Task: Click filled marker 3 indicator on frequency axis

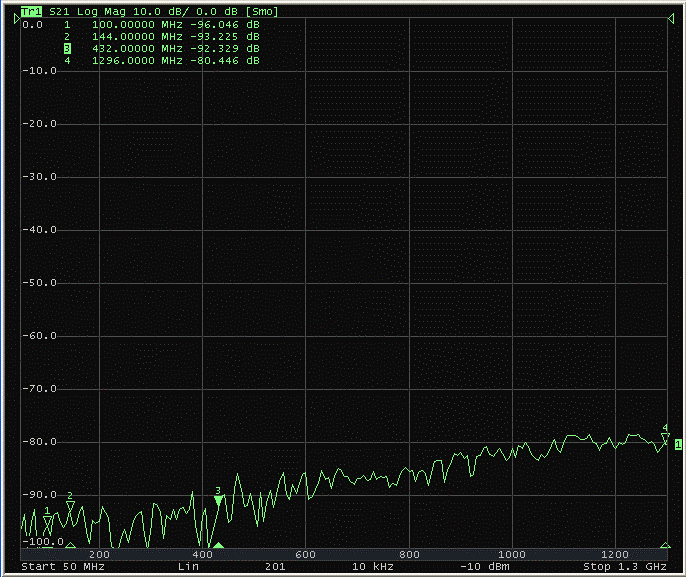Action: pos(218,545)
